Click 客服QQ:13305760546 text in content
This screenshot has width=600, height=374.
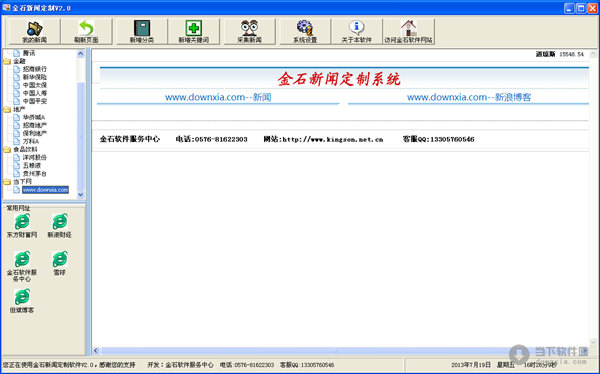[438, 139]
